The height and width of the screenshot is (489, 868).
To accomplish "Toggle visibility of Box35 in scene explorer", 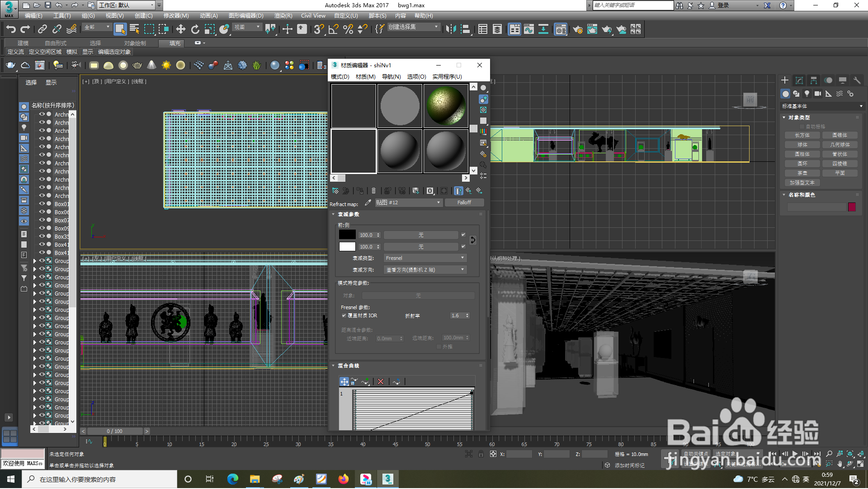I will pos(42,236).
